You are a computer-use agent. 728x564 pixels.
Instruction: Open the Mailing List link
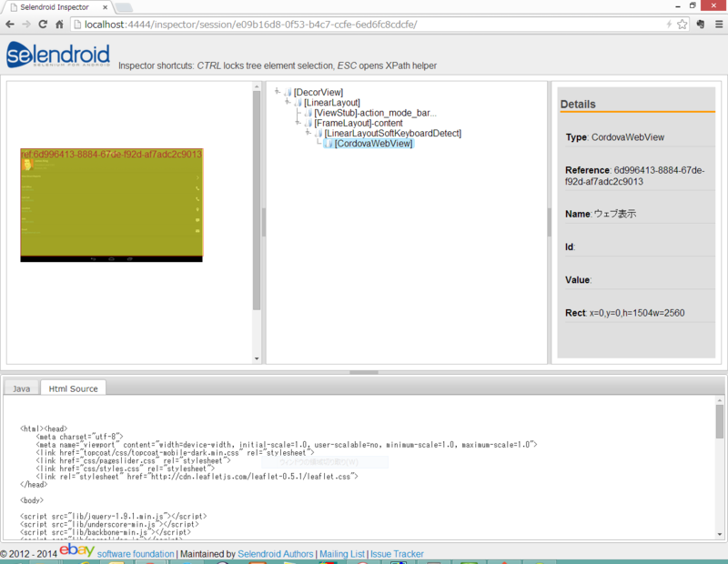coord(342,554)
